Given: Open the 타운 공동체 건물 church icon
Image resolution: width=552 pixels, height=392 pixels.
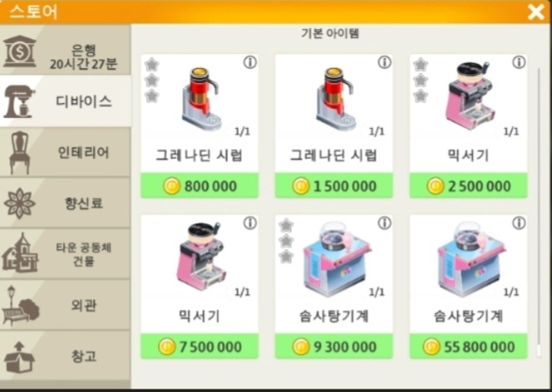Looking at the screenshot, I should (20, 253).
